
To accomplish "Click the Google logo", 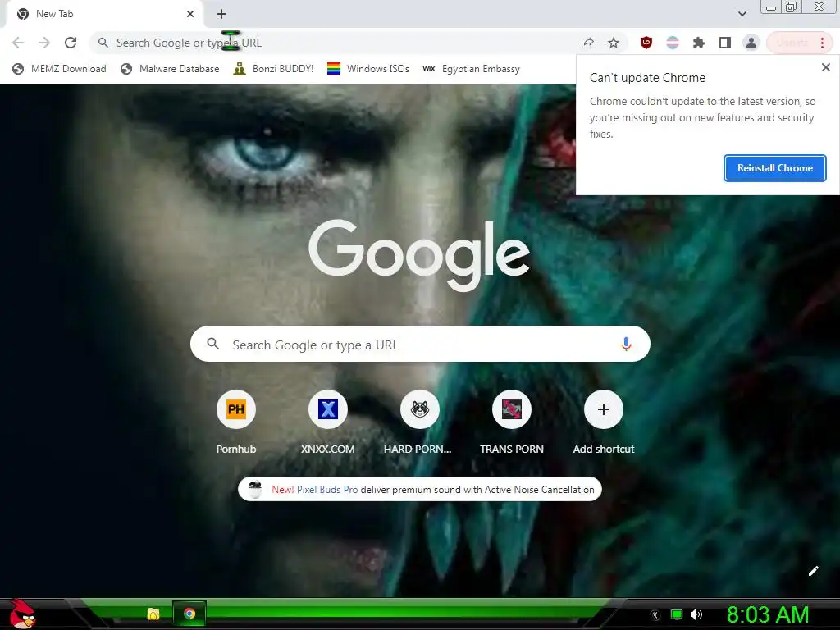I will (x=419, y=256).
